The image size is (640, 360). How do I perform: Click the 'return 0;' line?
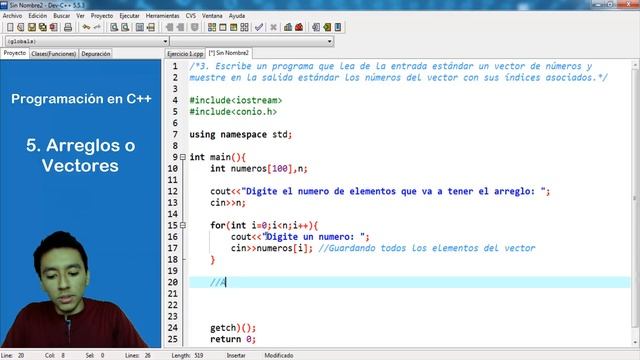[x=233, y=339]
